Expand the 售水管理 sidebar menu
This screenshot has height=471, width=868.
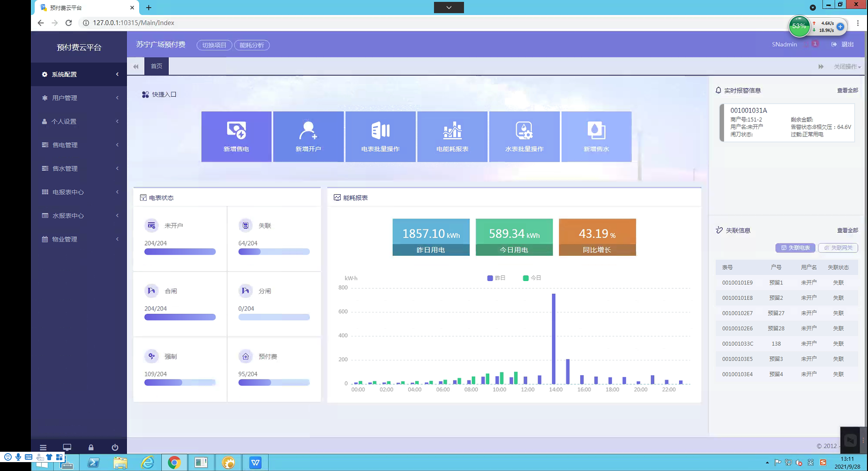pyautogui.click(x=79, y=168)
